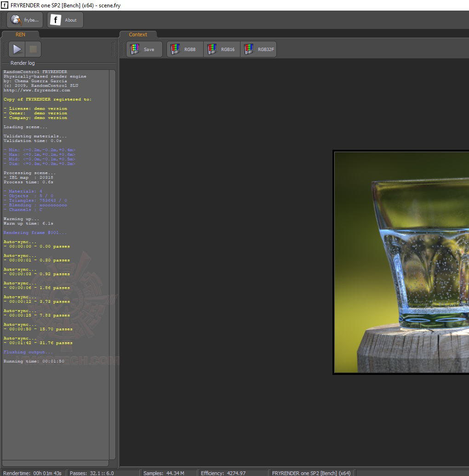Click the FRYRENDER app icon in title bar
The height and width of the screenshot is (476, 469).
(4, 5)
